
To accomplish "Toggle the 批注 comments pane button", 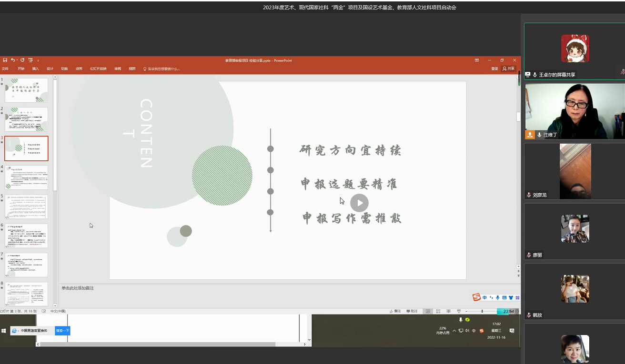I will tap(412, 311).
